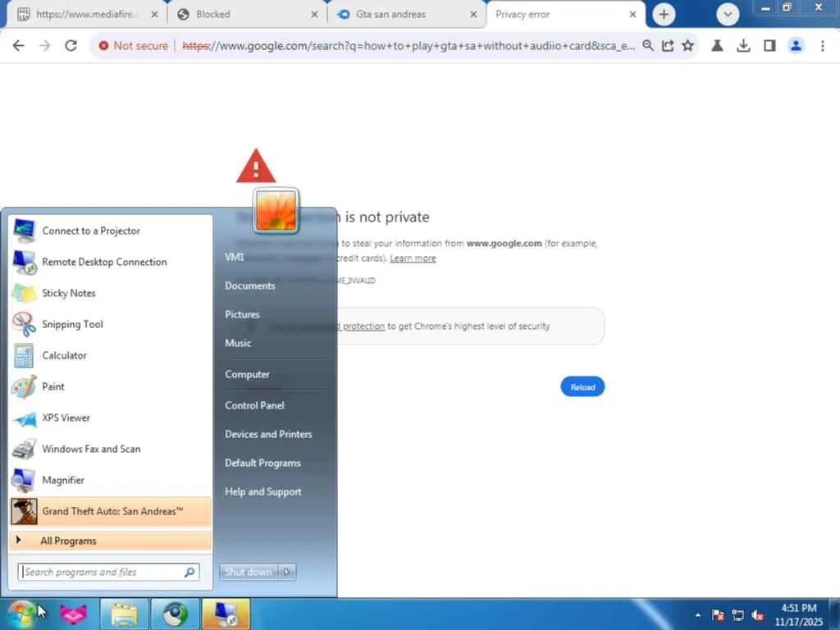This screenshot has width=840, height=630.
Task: Open Music from Start menu
Action: (x=238, y=344)
